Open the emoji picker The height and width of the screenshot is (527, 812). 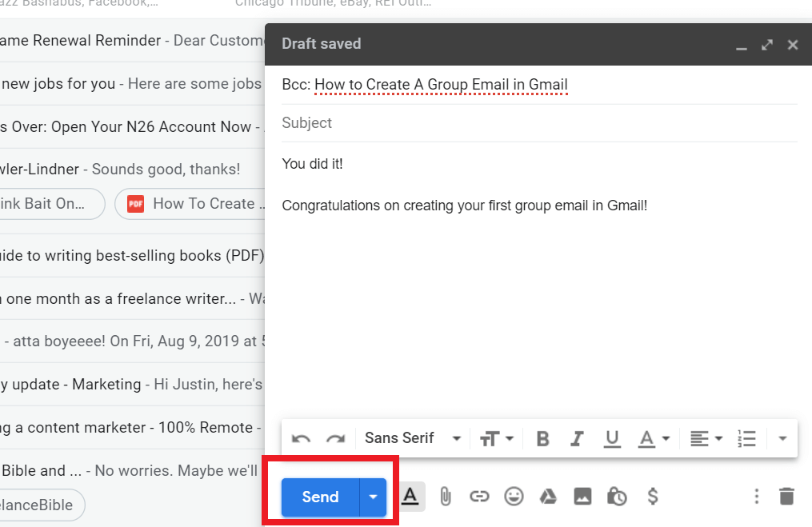click(514, 497)
